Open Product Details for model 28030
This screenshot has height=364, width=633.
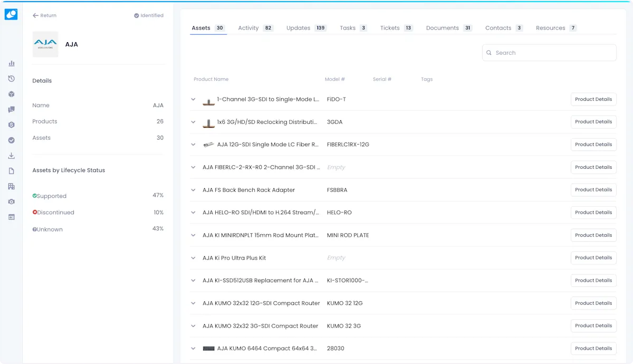[x=593, y=349]
